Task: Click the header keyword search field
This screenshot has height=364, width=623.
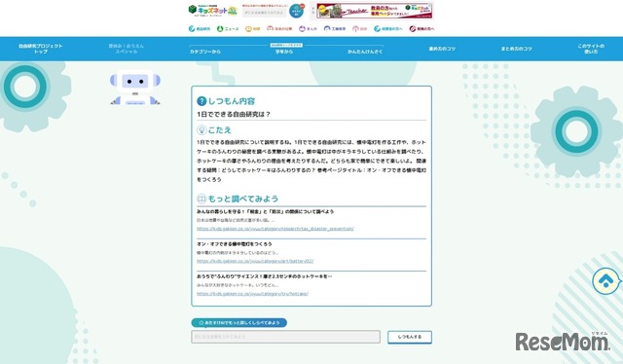Action: pos(264,13)
